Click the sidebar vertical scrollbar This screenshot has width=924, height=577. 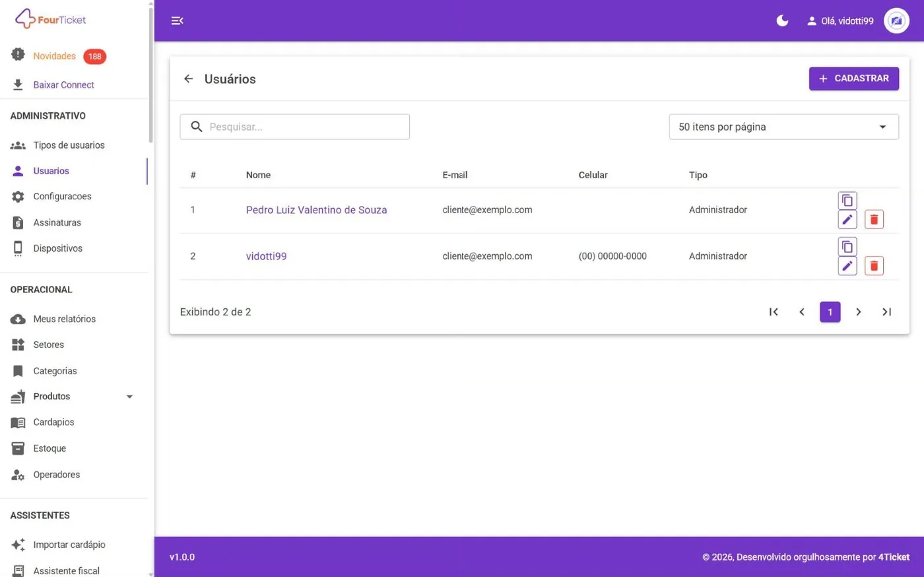click(x=150, y=74)
